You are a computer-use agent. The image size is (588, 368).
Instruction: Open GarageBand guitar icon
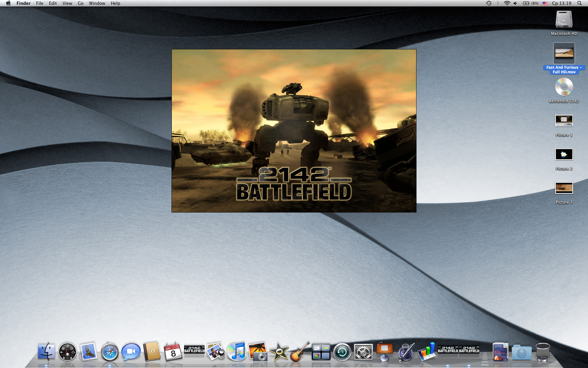pyautogui.click(x=300, y=352)
